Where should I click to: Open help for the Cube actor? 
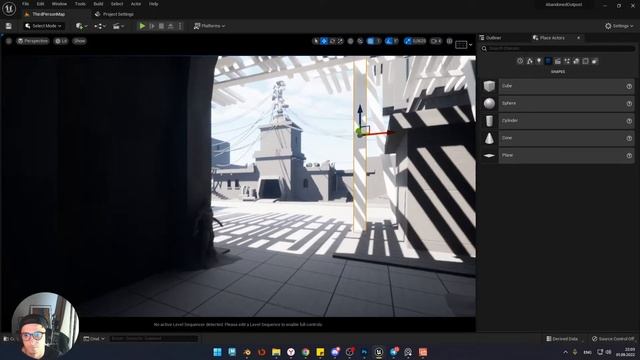point(629,86)
